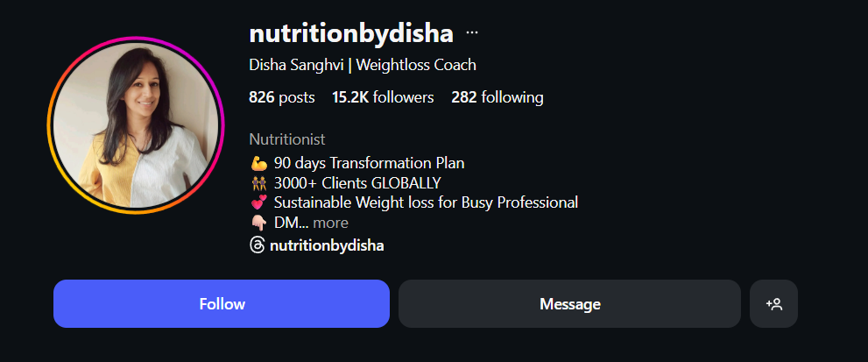Screen dimensions: 868x362
Task: Expand the bio with the 'more' link
Action: pos(330,224)
